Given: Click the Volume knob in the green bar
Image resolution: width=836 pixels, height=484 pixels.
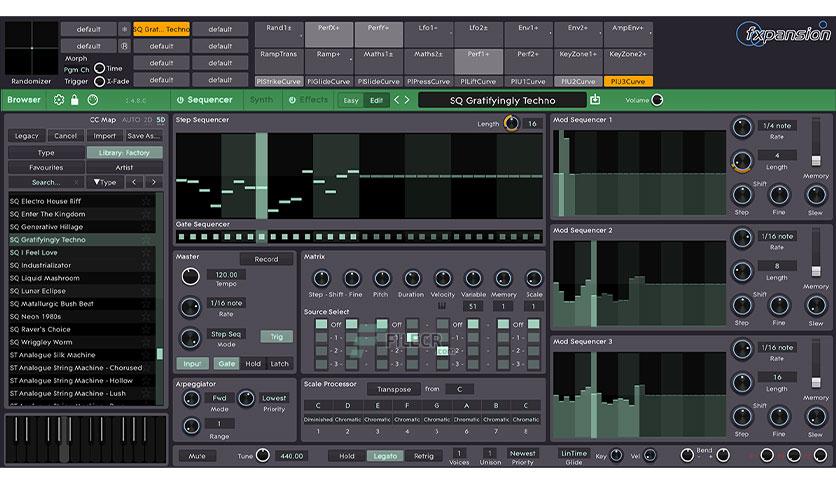Looking at the screenshot, I should (657, 100).
